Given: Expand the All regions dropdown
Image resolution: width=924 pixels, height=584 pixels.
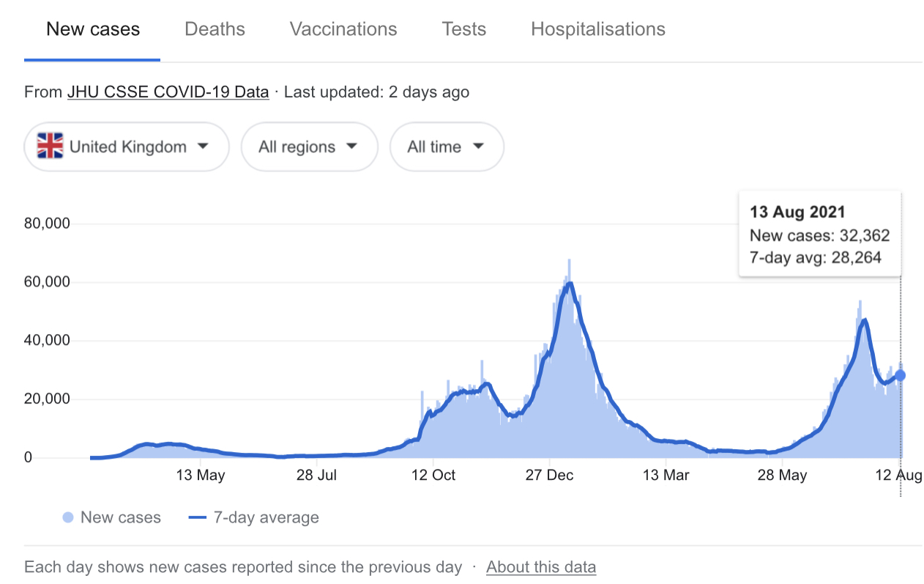Looking at the screenshot, I should (x=309, y=147).
